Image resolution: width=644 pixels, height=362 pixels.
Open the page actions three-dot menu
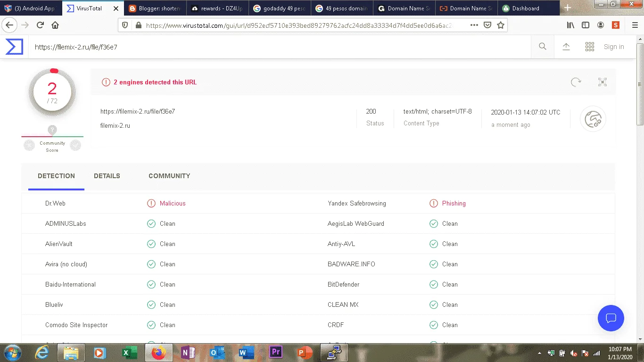pyautogui.click(x=474, y=25)
